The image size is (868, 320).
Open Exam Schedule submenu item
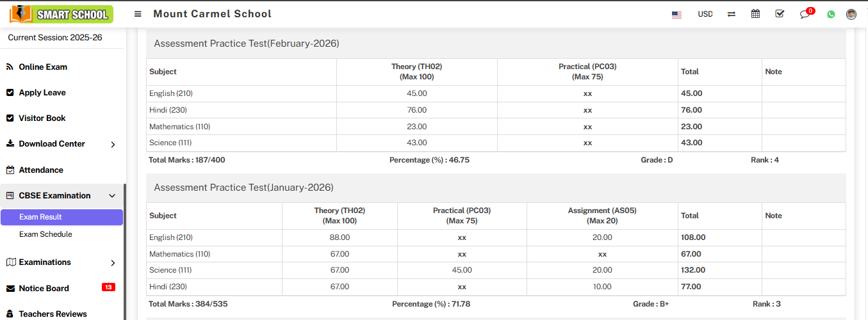tap(45, 234)
